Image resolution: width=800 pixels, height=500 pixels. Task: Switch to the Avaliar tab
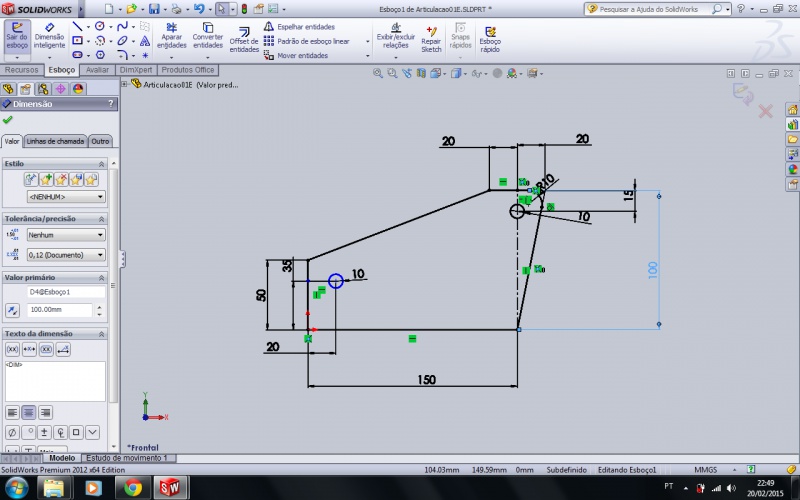[97, 70]
